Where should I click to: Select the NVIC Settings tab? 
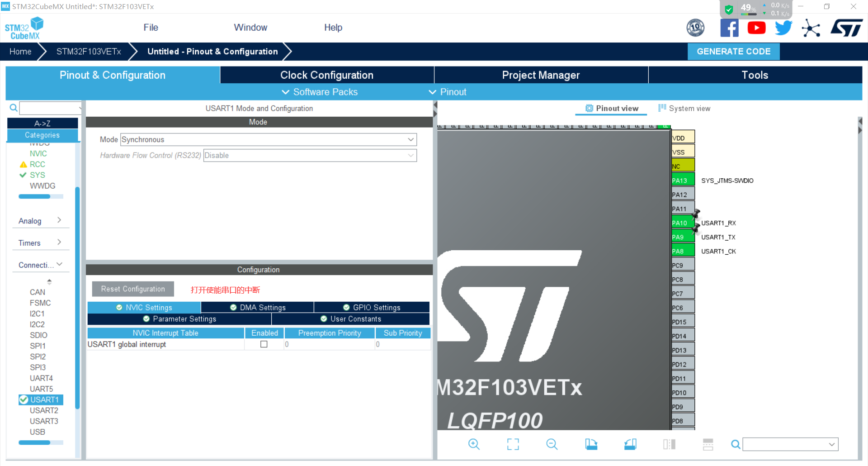tap(144, 308)
